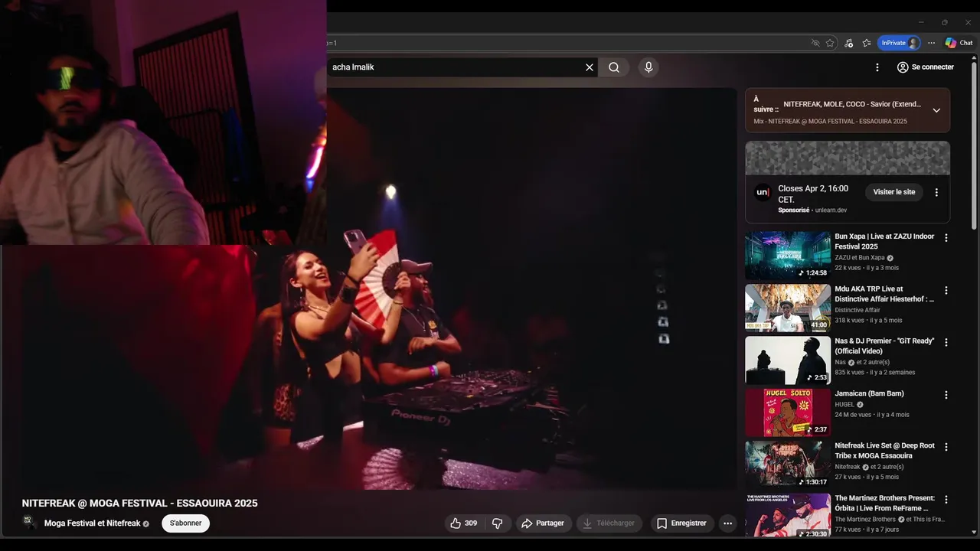The height and width of the screenshot is (551, 980).
Task: Open Moga Festival channel avatar
Action: click(28, 523)
